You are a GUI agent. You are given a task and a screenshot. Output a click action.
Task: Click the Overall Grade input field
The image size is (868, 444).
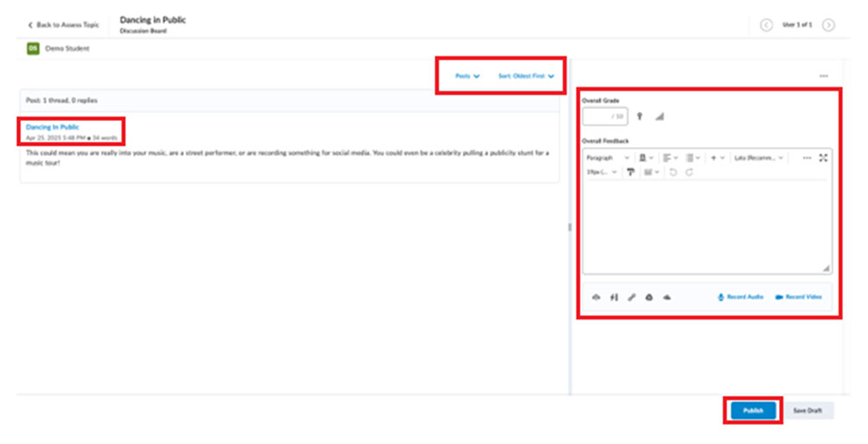605,117
